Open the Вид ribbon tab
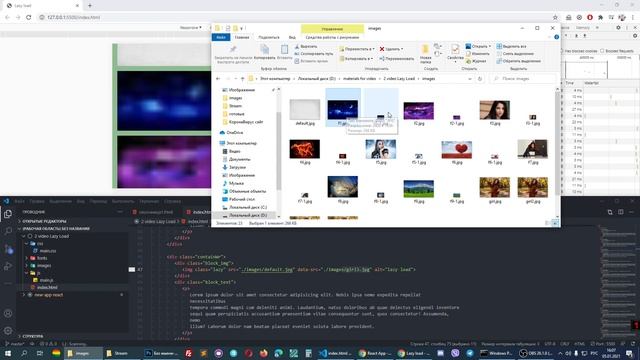 [292, 37]
